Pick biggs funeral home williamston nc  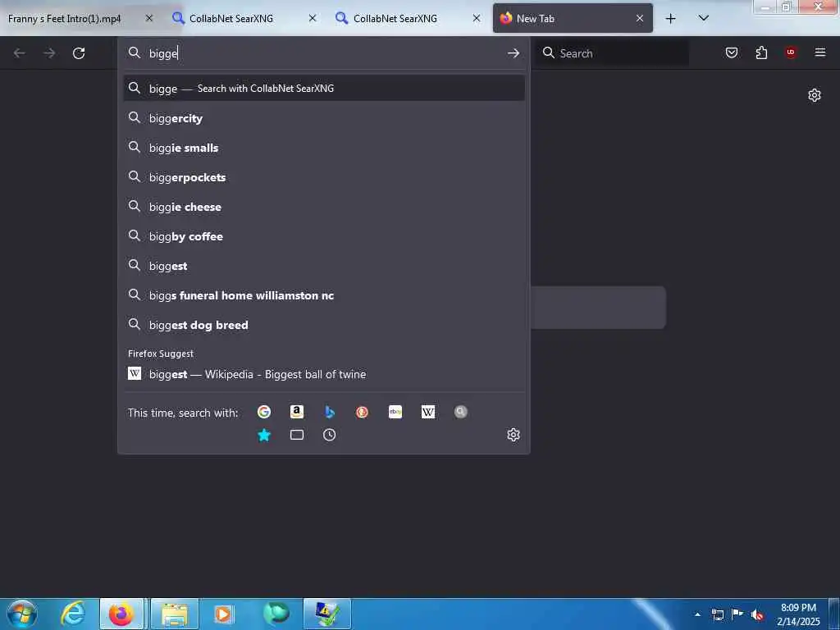323,295
